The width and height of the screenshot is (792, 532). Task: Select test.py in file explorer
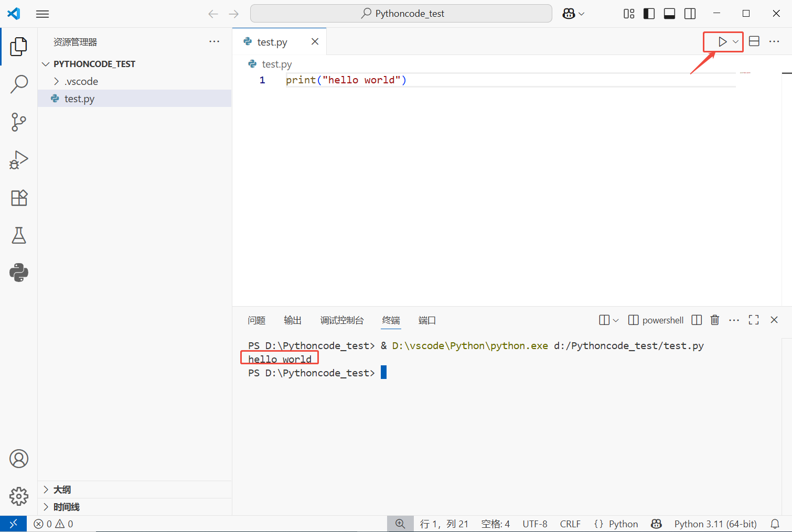tap(134, 99)
